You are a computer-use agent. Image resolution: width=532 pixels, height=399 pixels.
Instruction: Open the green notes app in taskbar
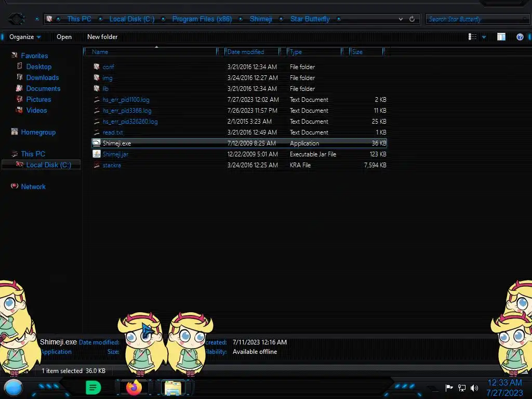94,388
